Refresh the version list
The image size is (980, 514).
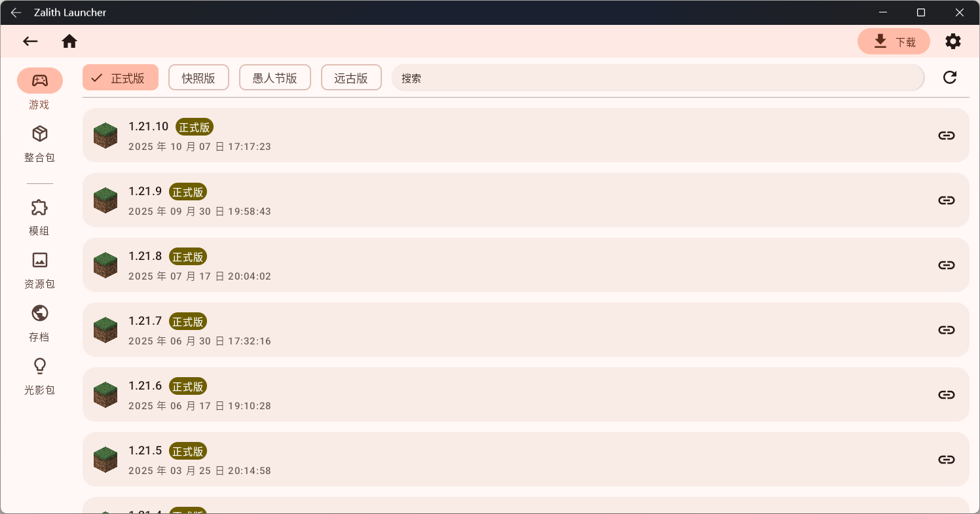949,77
